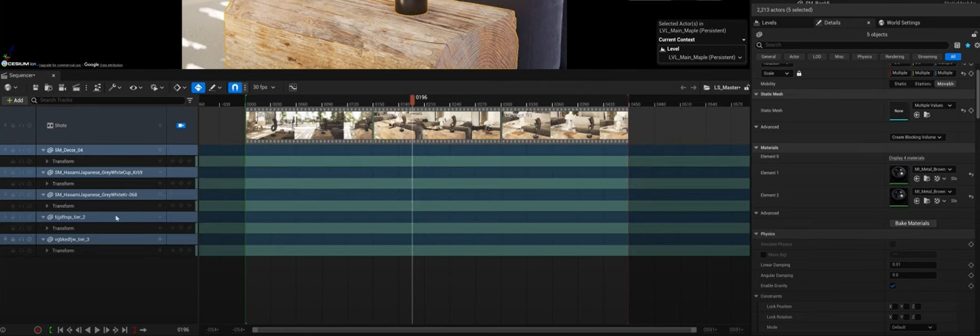Image resolution: width=980 pixels, height=336 pixels.
Task: Toggle the Enable Gravity checkbox
Action: click(x=893, y=286)
